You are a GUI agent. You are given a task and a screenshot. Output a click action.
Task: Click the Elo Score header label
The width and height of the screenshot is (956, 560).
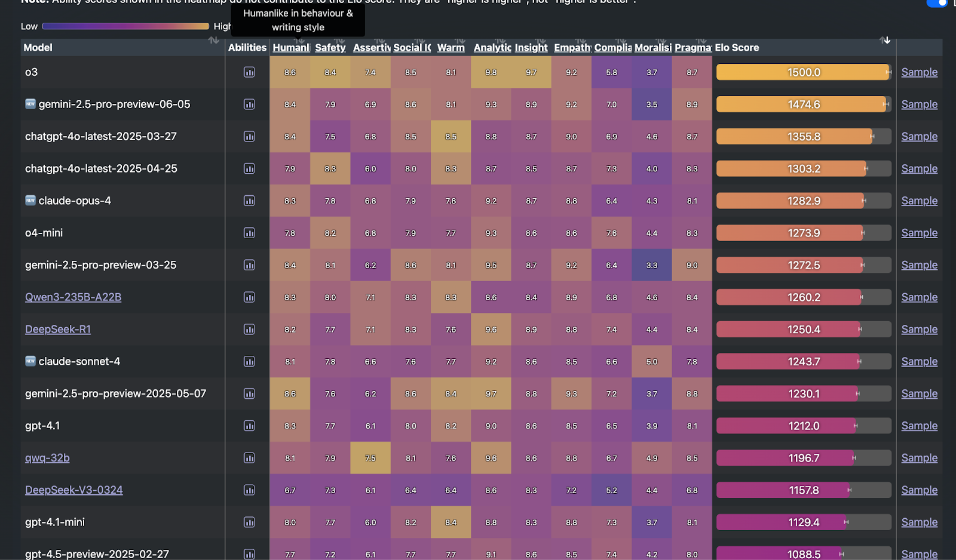point(737,48)
